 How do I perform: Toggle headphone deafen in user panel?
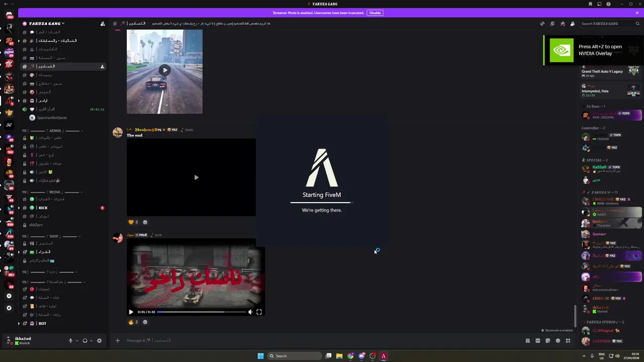click(85, 340)
